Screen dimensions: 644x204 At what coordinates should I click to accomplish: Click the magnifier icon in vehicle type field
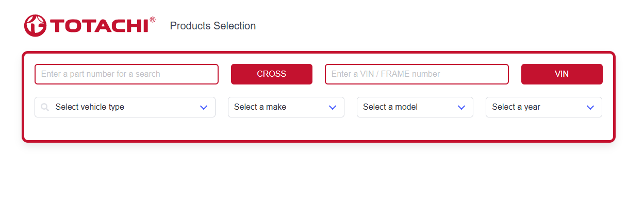(x=45, y=107)
